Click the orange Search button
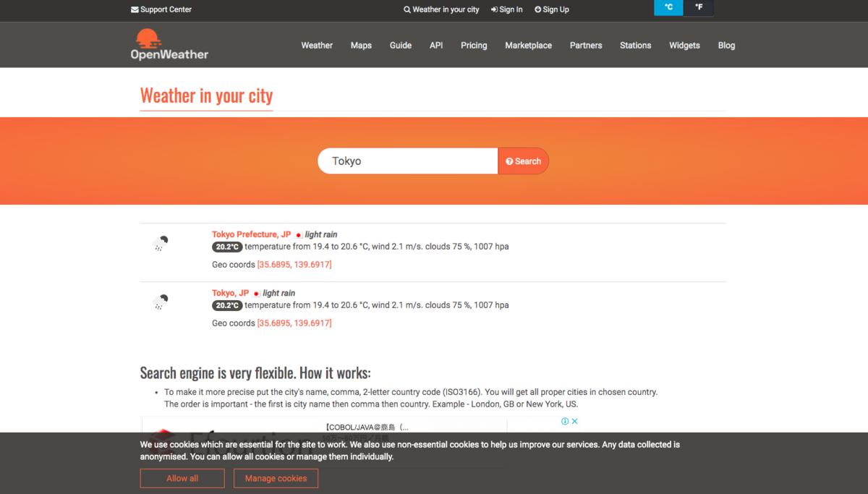The width and height of the screenshot is (868, 494). pyautogui.click(x=524, y=161)
